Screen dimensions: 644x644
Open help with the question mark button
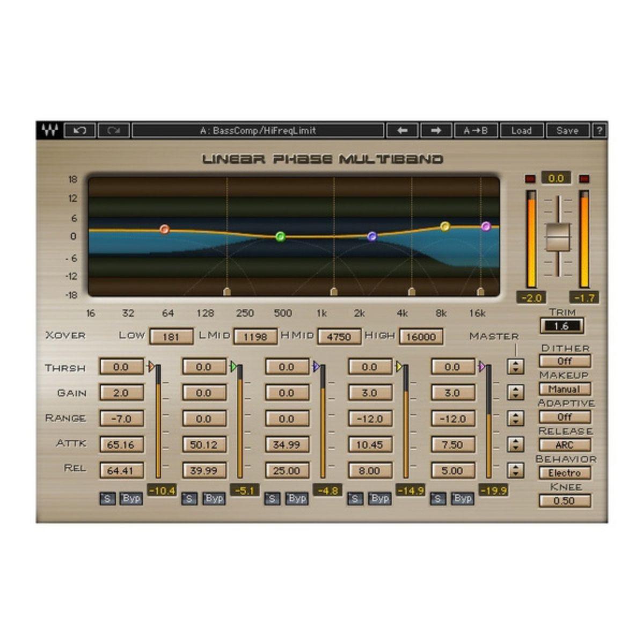[599, 130]
